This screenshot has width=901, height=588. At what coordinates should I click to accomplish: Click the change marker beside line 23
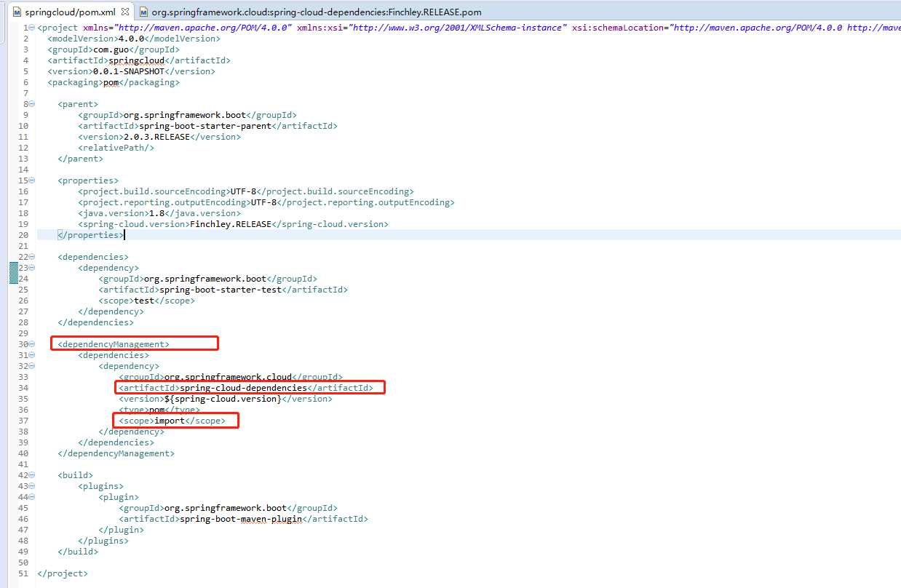(x=13, y=273)
